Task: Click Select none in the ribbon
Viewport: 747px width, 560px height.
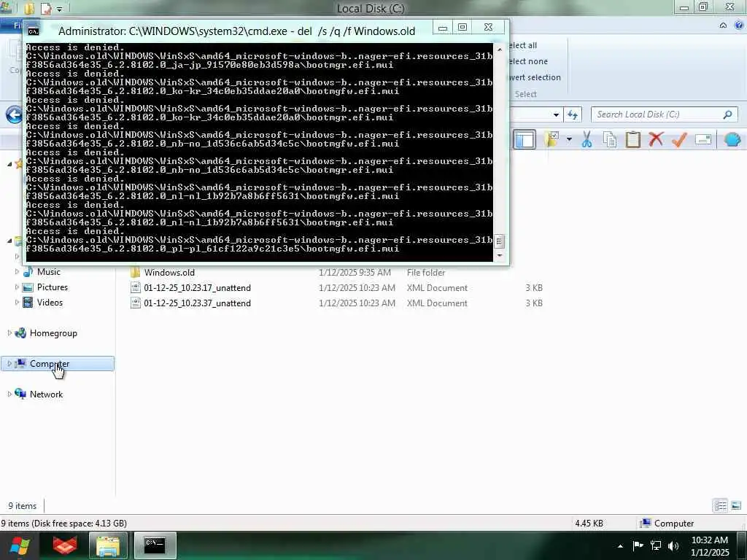Action: 528,61
